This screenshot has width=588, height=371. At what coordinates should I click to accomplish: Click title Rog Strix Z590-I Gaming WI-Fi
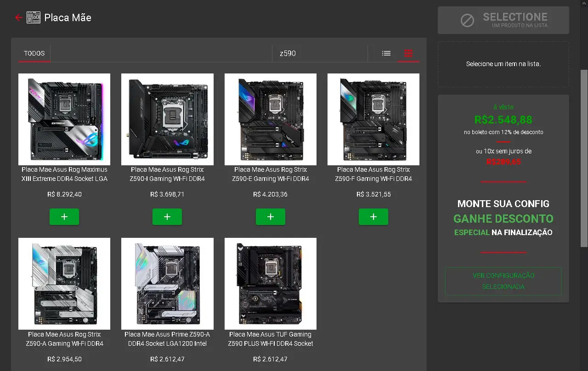167,174
